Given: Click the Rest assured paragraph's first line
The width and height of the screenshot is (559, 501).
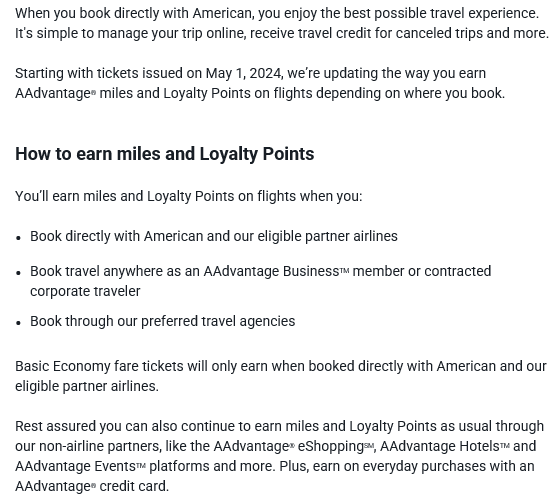Looking at the screenshot, I should coord(280,426).
